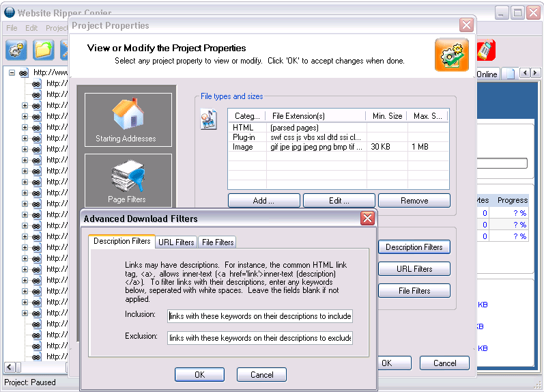The width and height of the screenshot is (544, 392).
Task: Expand the last expandable http:// tree node
Action: pyautogui.click(x=25, y=313)
